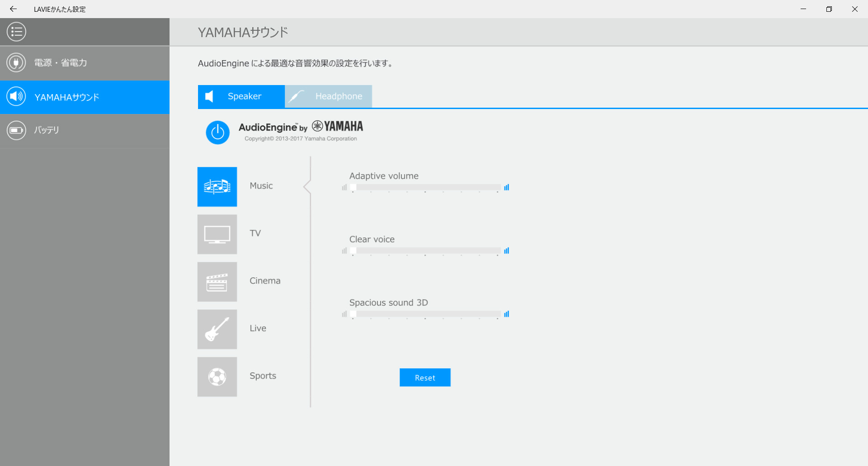The height and width of the screenshot is (466, 868).
Task: Select the Cinema clapperboard preset icon
Action: point(217,282)
